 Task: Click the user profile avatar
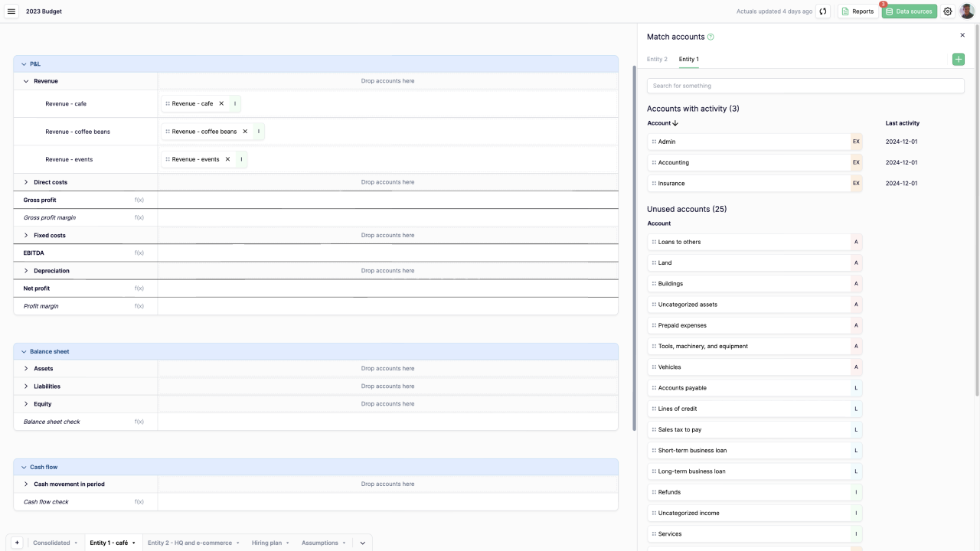(967, 11)
